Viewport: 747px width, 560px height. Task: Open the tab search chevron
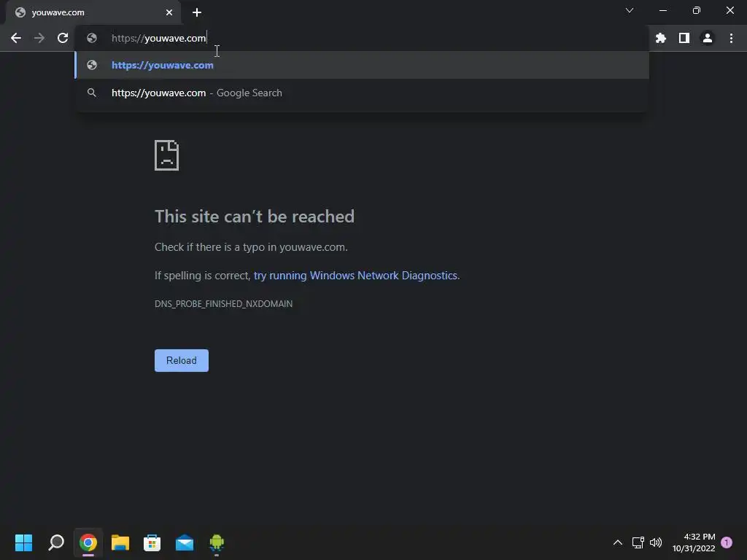point(630,10)
